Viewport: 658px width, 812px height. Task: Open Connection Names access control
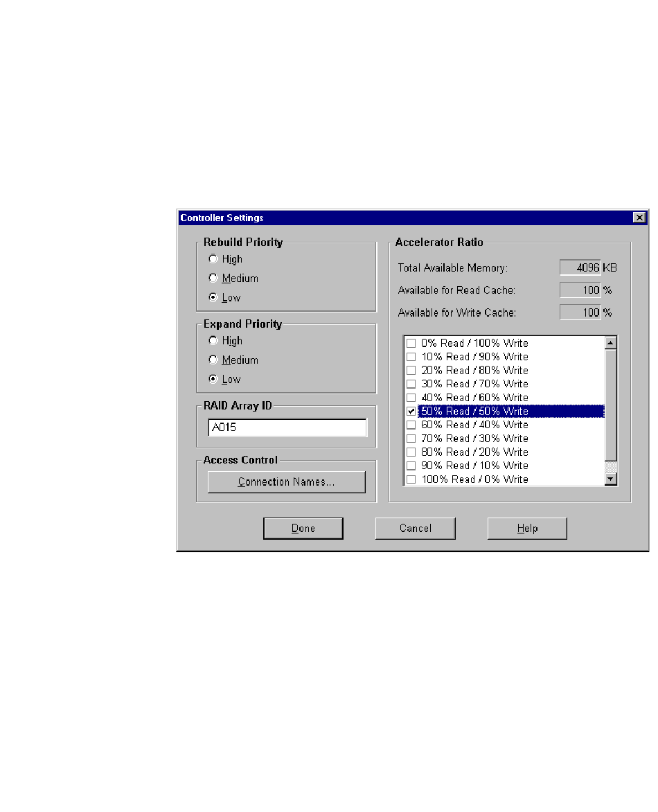(286, 482)
